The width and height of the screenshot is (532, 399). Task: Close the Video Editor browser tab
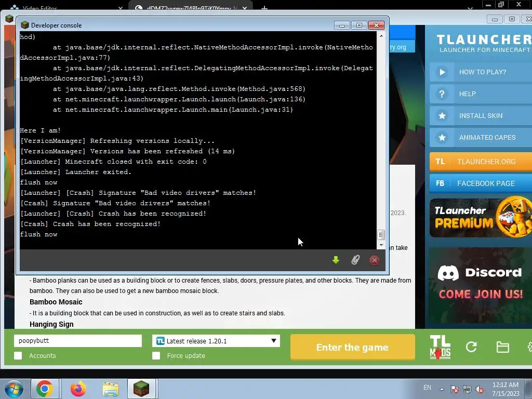[121, 8]
